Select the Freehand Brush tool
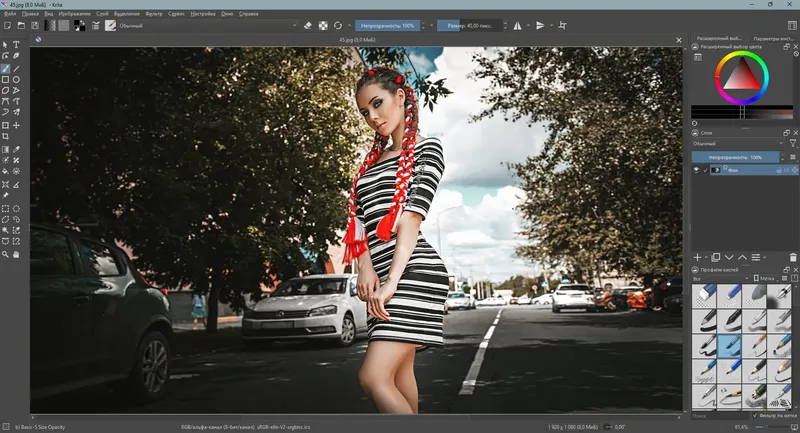Viewport: 800px width, 433px height. tap(5, 68)
